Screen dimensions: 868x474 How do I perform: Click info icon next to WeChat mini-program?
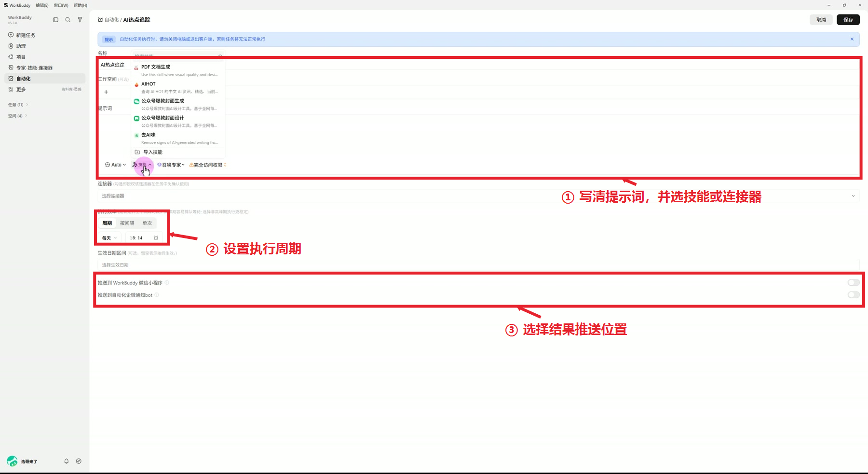coord(167,283)
